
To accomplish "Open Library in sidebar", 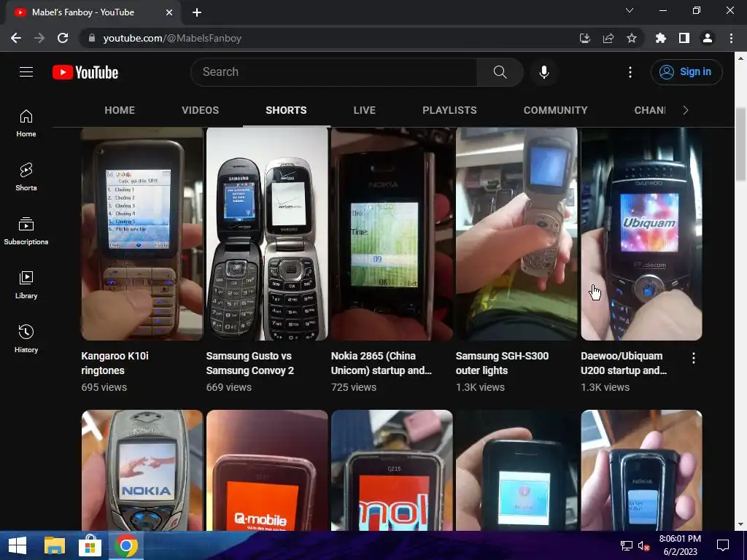I will click(26, 285).
